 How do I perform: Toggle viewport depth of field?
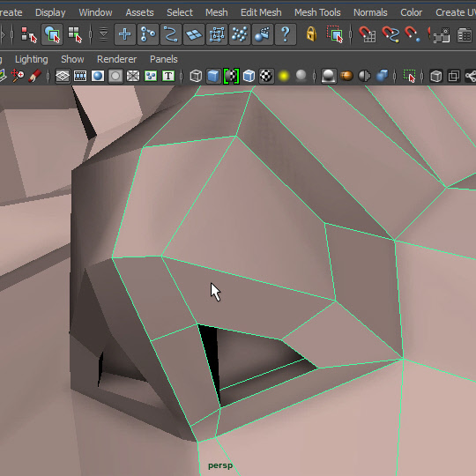pos(382,76)
